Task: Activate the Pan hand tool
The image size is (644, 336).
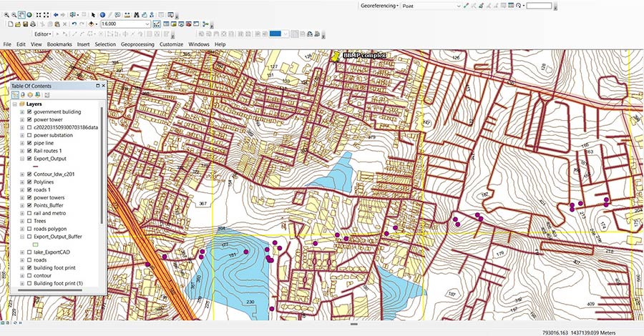Action: click(23, 14)
